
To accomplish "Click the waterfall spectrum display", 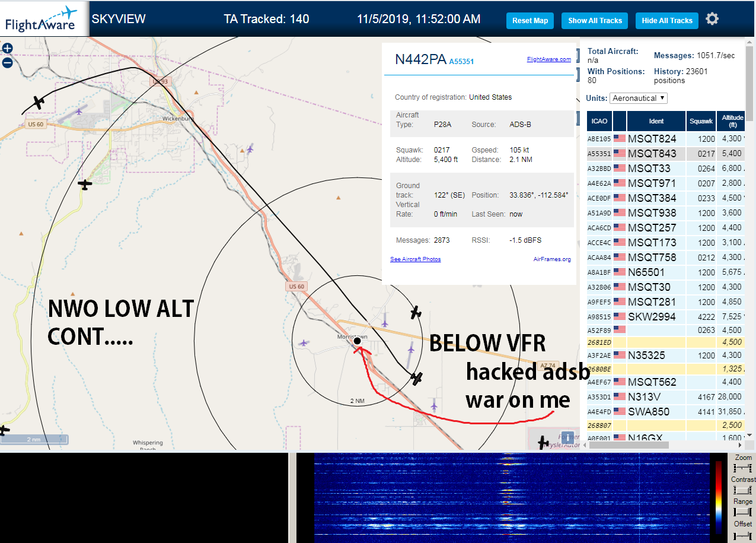I will [511, 497].
